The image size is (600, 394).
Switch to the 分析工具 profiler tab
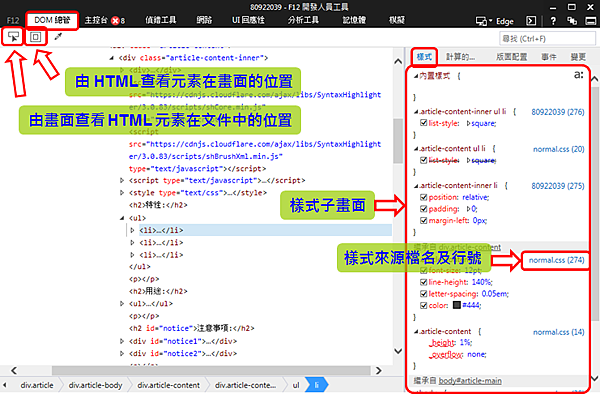pos(303,20)
